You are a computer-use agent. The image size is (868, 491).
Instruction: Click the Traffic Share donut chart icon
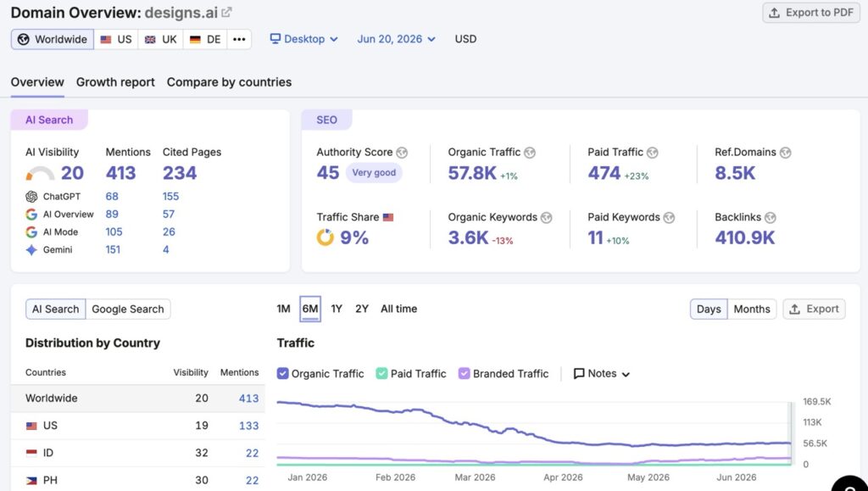(x=325, y=237)
